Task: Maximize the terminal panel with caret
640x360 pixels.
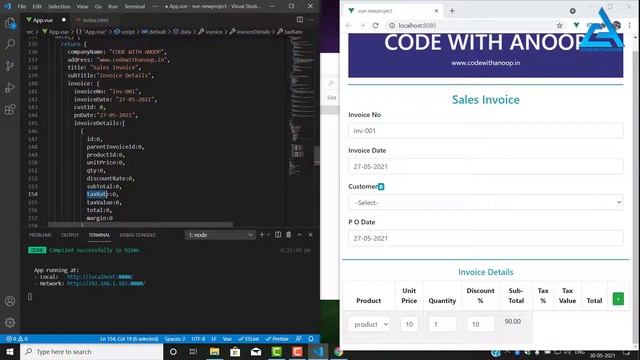Action: 300,235
